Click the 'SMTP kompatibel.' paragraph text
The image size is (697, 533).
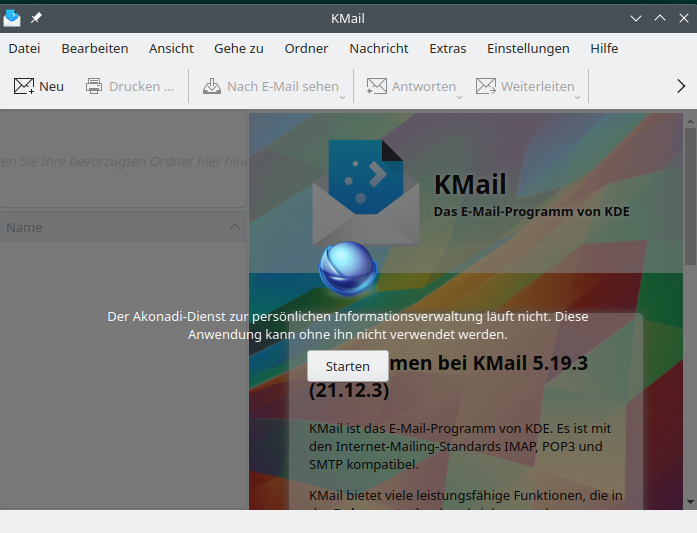click(364, 465)
